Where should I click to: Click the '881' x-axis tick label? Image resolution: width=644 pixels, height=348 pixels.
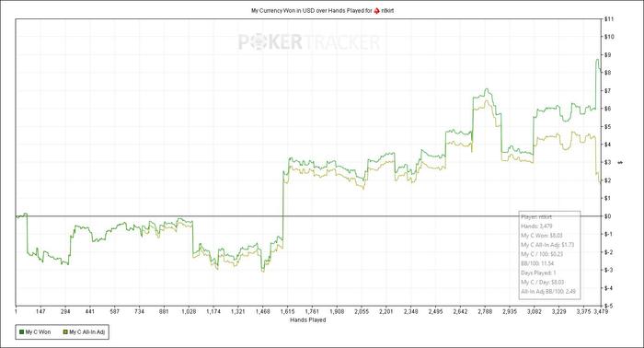pos(164,312)
